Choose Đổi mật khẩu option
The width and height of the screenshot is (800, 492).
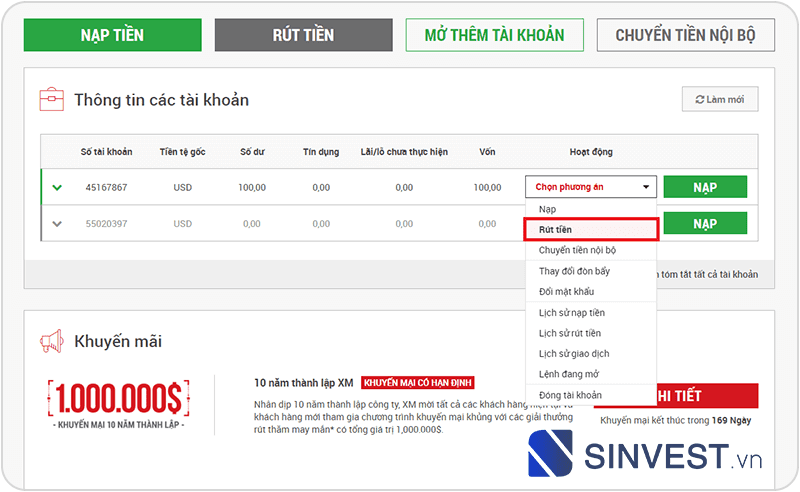591,291
